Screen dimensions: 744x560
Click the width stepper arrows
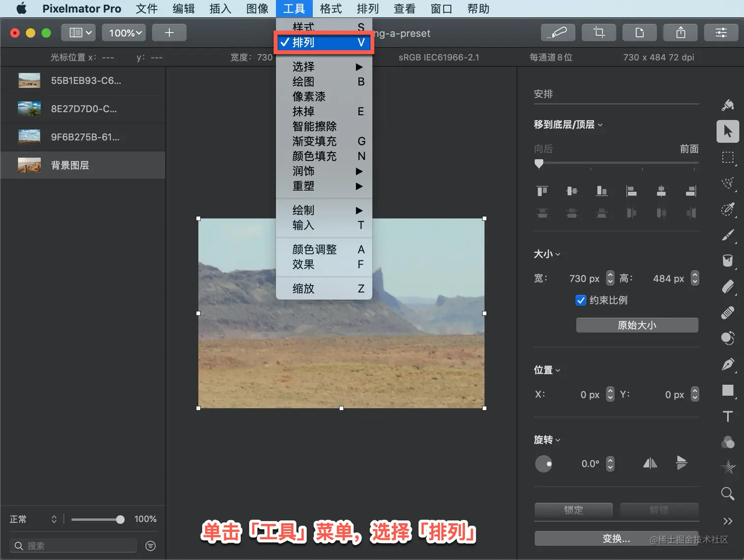coord(610,279)
